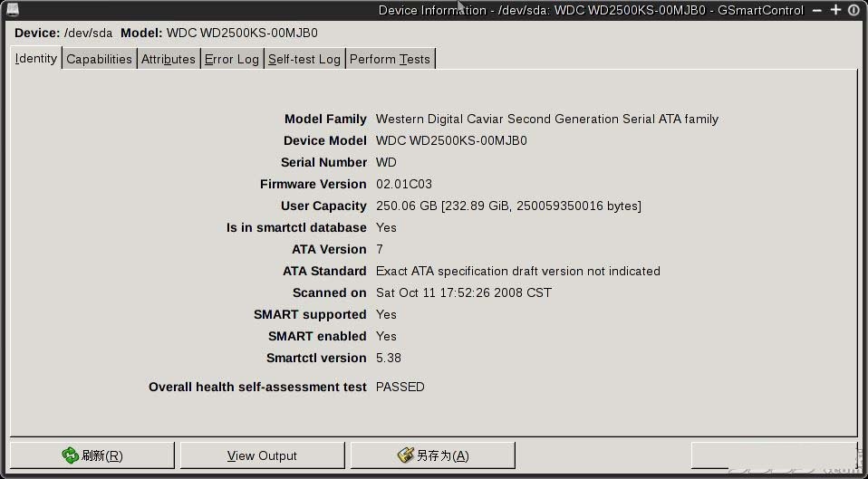
Task: Click the blank button at bottom right
Action: click(774, 455)
